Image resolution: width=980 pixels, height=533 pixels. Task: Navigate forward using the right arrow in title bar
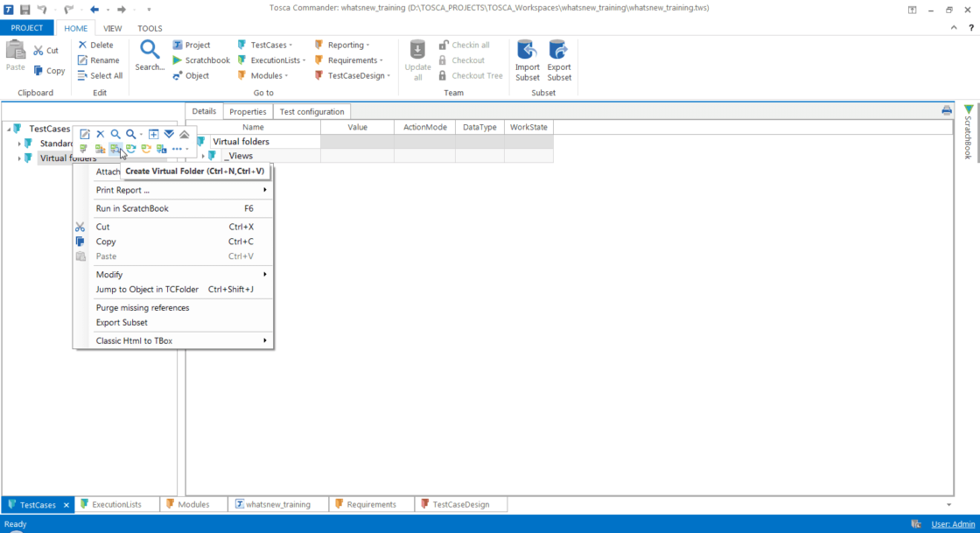coord(122,10)
